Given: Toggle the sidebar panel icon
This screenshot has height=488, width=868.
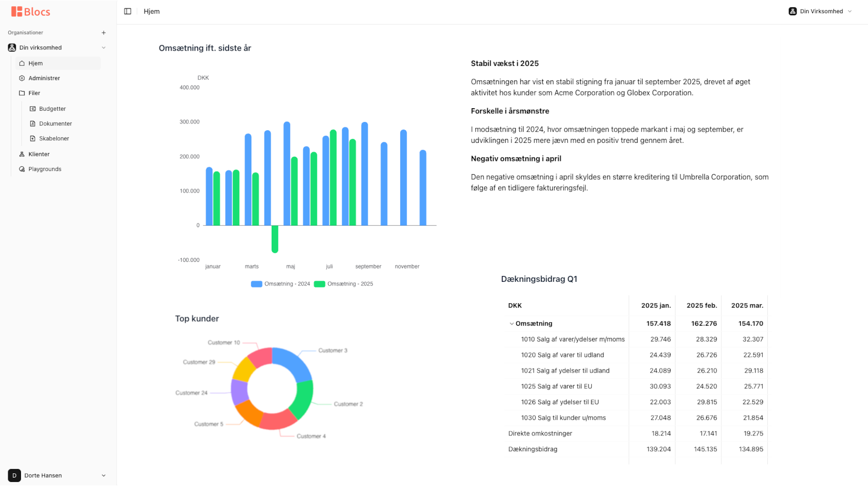Looking at the screenshot, I should (x=128, y=11).
